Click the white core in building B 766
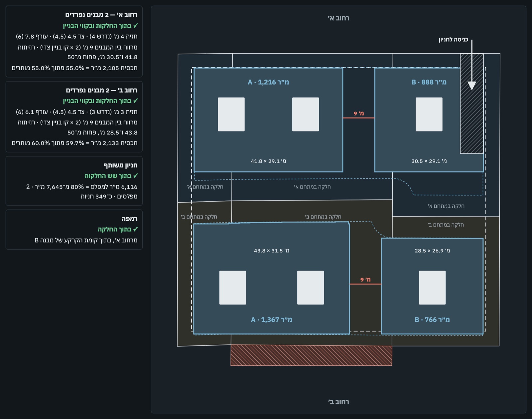 [432, 288]
